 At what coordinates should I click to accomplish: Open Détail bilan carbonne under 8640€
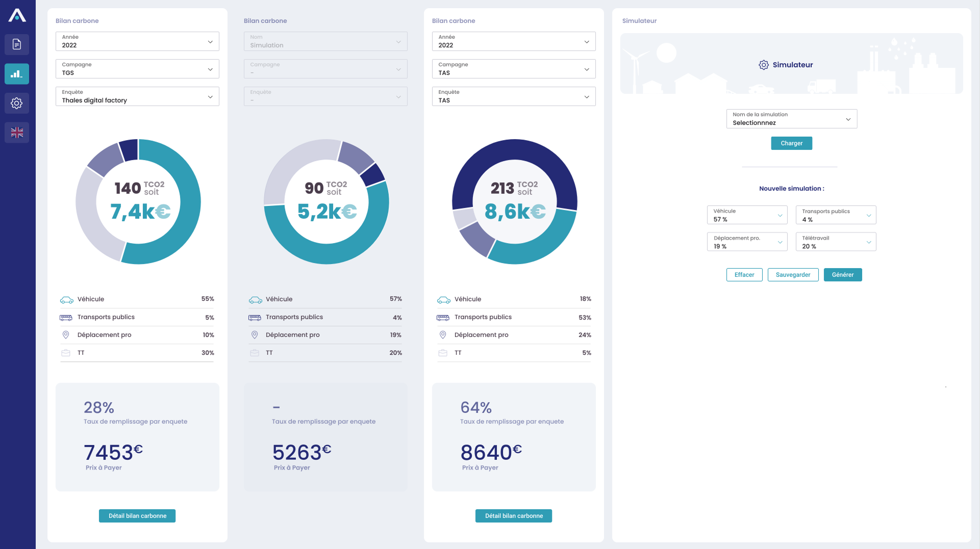coord(513,516)
